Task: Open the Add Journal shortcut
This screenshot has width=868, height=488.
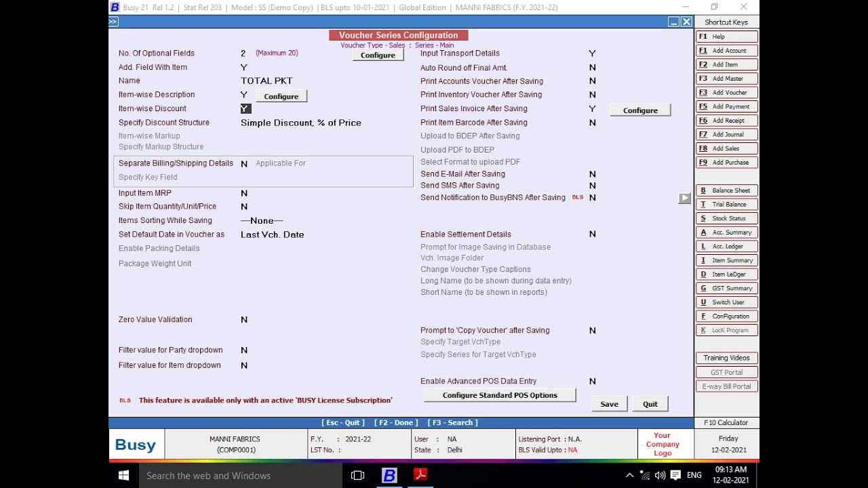Action: click(x=726, y=134)
